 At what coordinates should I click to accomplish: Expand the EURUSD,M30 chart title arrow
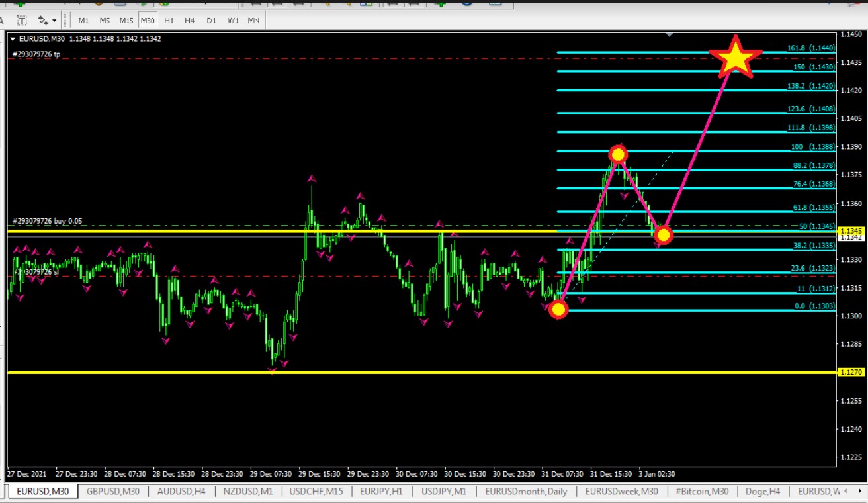coord(13,39)
